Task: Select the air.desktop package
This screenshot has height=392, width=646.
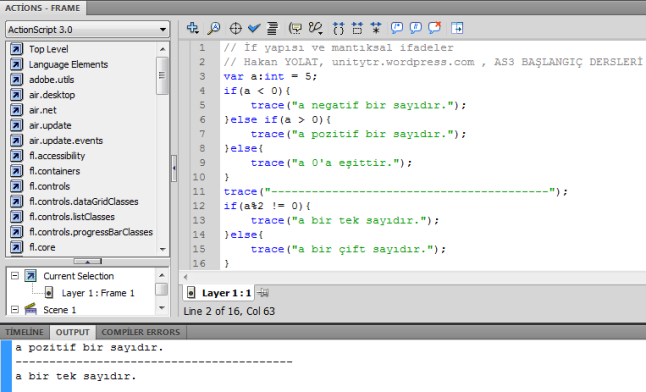Action: point(52,95)
